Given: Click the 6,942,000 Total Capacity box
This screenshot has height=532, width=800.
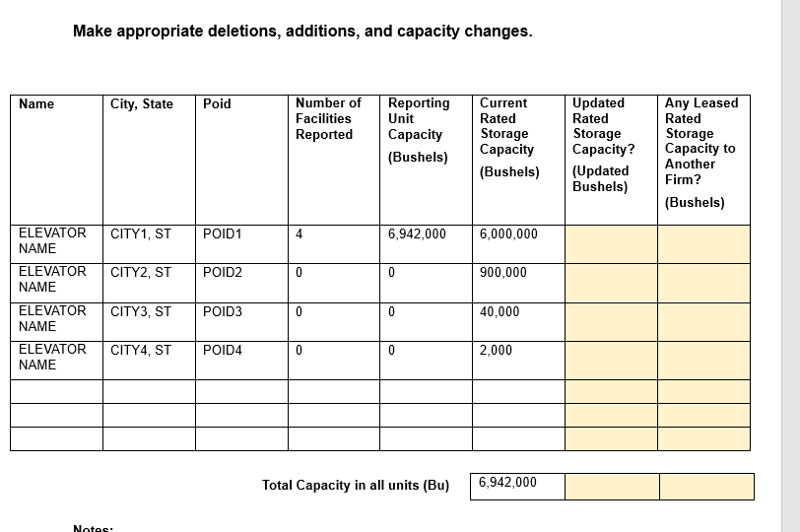Looking at the screenshot, I should 517,486.
